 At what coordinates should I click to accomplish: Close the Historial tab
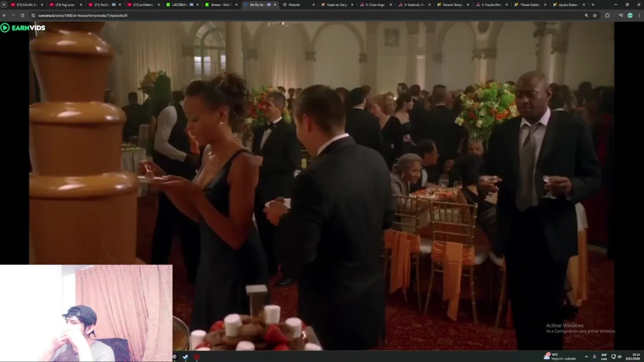(x=313, y=5)
